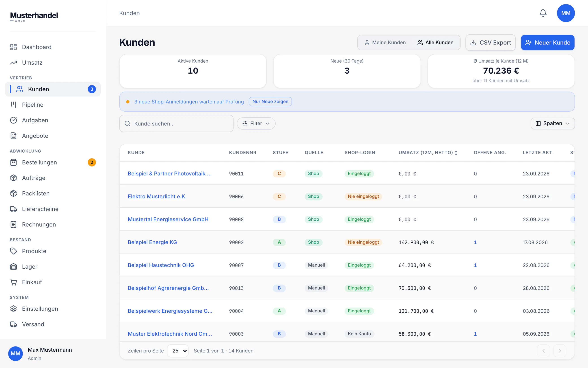Image resolution: width=588 pixels, height=368 pixels.
Task: Open the MM user avatar menu
Action: tap(566, 13)
